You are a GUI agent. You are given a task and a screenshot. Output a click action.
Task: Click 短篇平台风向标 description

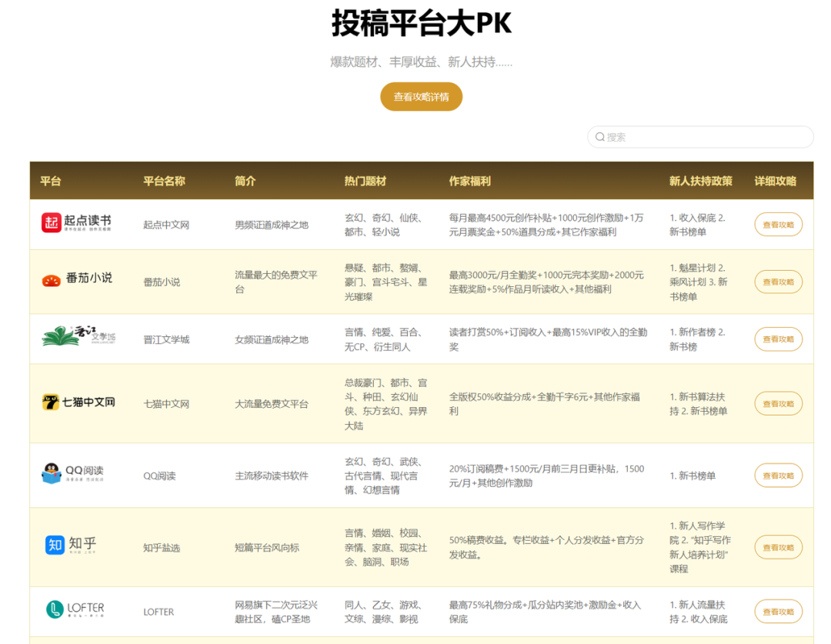(x=267, y=548)
